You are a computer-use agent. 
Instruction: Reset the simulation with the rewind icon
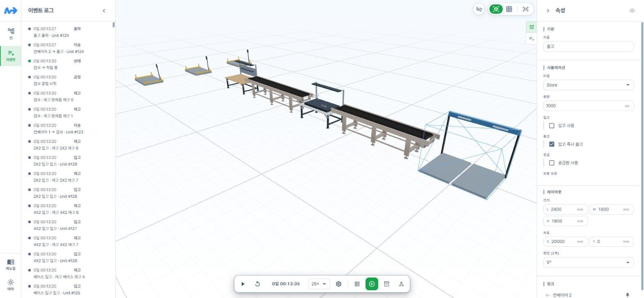tap(258, 284)
